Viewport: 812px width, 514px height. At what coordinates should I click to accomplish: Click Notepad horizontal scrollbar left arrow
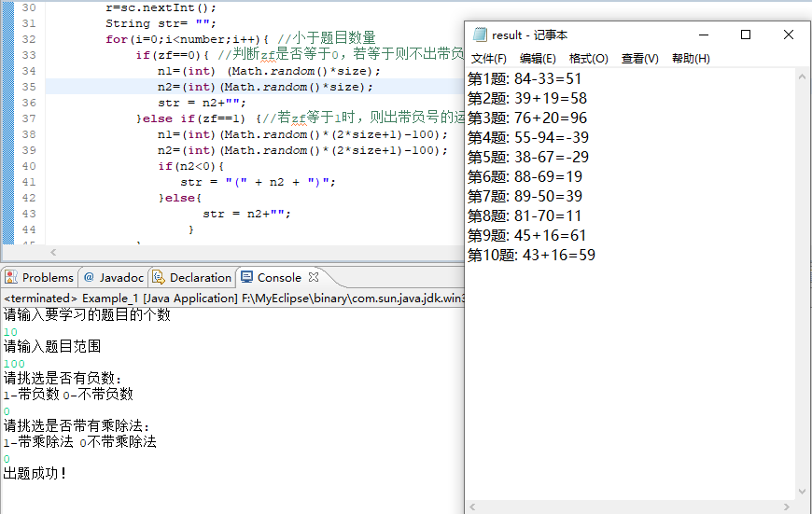pos(472,507)
